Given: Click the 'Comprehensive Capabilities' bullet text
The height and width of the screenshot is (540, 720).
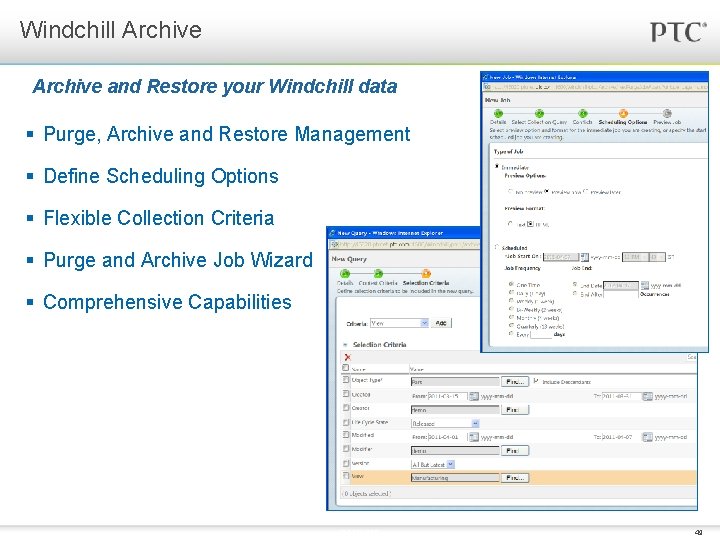Looking at the screenshot, I should pyautogui.click(x=167, y=302).
